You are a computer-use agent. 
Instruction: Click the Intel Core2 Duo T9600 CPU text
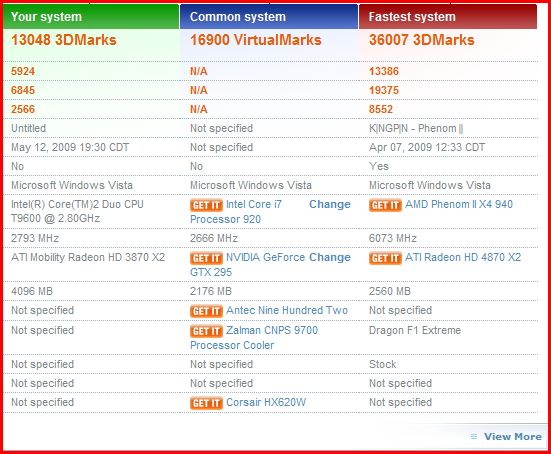coord(77,211)
